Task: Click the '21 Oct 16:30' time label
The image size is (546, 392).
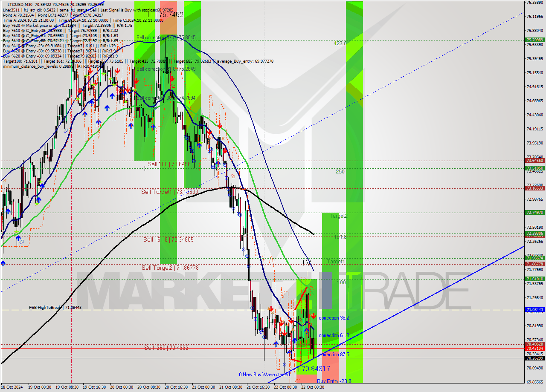Action: click(258, 387)
